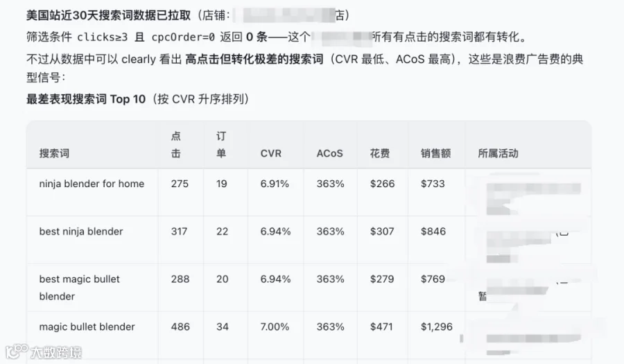Image resolution: width=624 pixels, height=364 pixels.
Task: Click the 订单 column header
Action: pyautogui.click(x=221, y=145)
